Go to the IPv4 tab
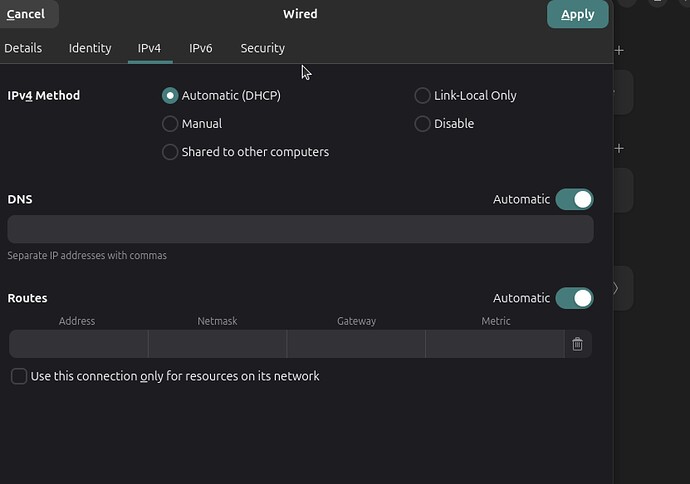 (150, 48)
